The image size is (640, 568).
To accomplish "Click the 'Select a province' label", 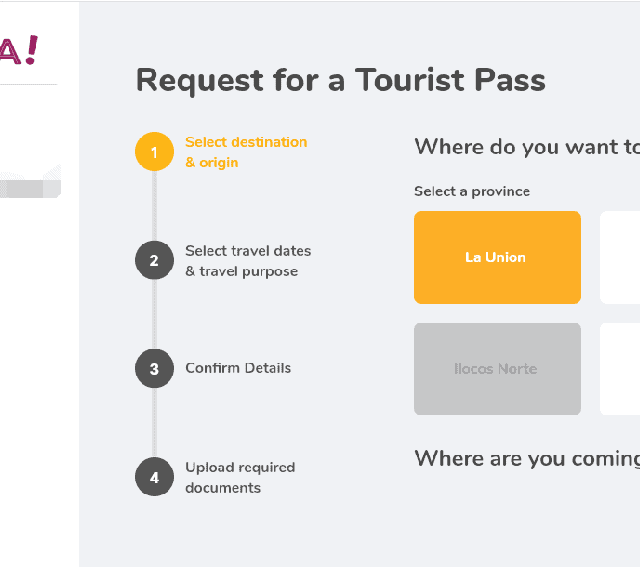I will pyautogui.click(x=472, y=191).
